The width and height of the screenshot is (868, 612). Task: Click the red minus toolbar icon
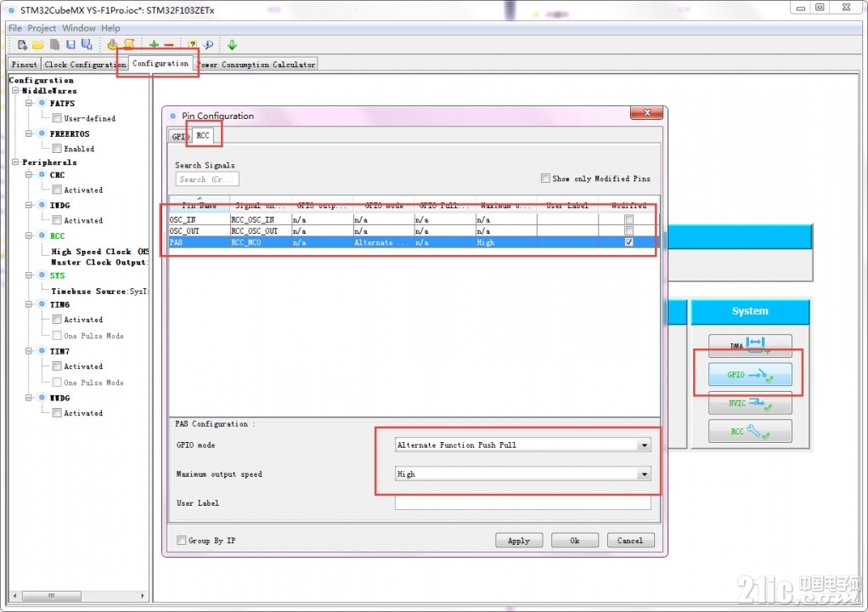pyautogui.click(x=169, y=45)
